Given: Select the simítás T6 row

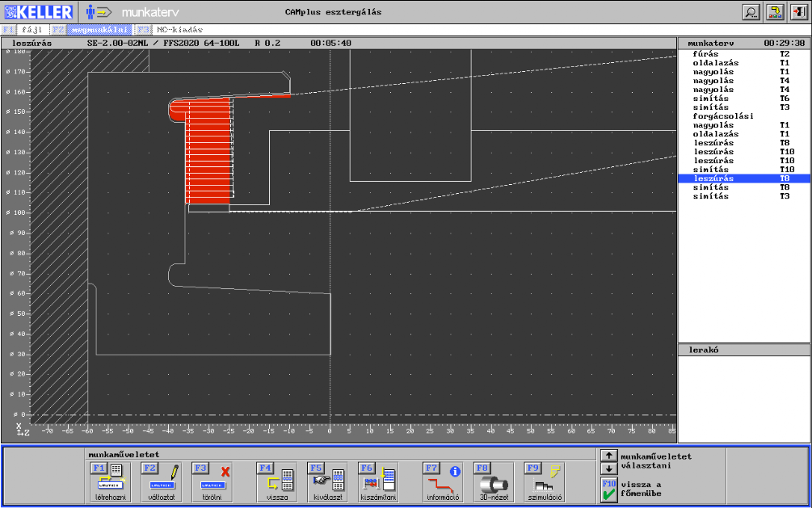Looking at the screenshot, I should click(744, 99).
